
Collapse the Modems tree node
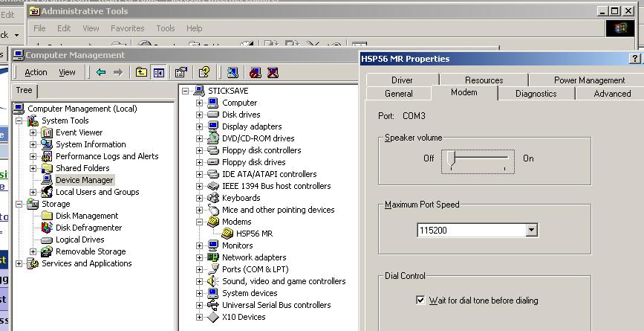pyautogui.click(x=199, y=222)
